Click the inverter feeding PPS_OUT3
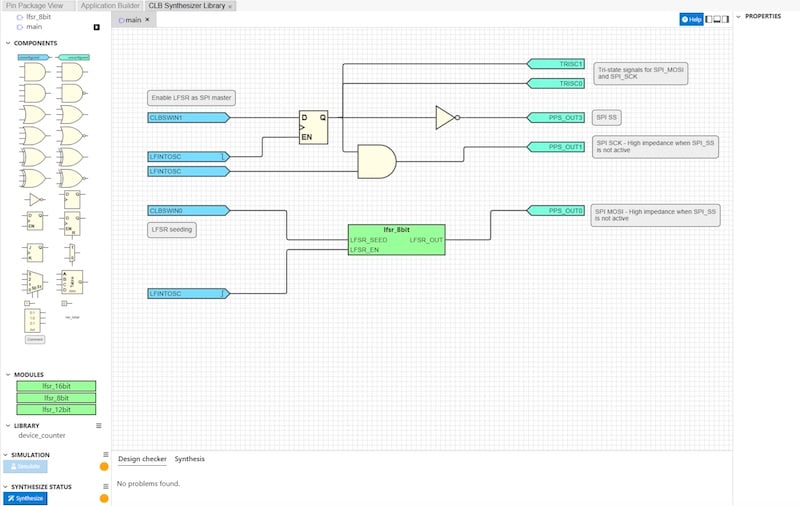 (447, 117)
